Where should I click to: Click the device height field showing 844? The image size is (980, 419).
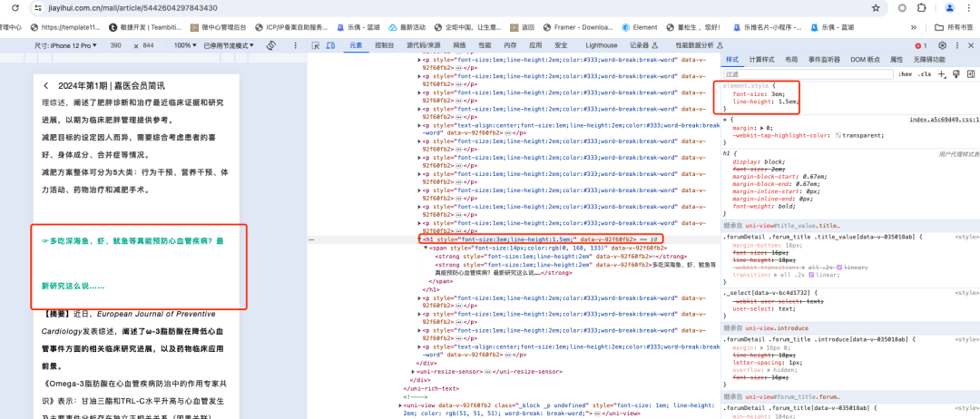pos(149,45)
